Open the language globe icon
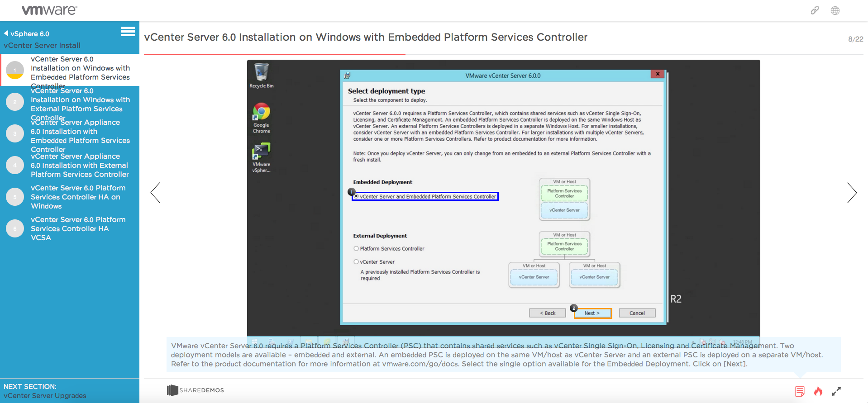Screen dimensions: 868x403 click(x=835, y=10)
